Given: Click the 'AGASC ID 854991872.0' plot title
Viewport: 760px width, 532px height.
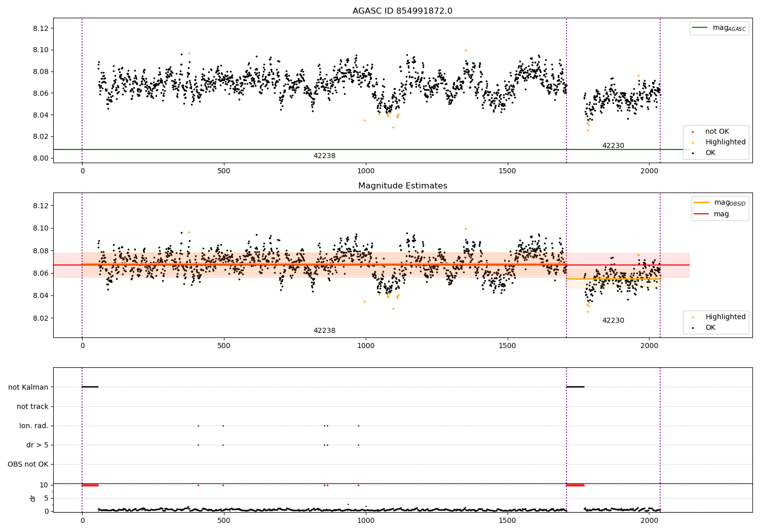Looking at the screenshot, I should (x=402, y=11).
